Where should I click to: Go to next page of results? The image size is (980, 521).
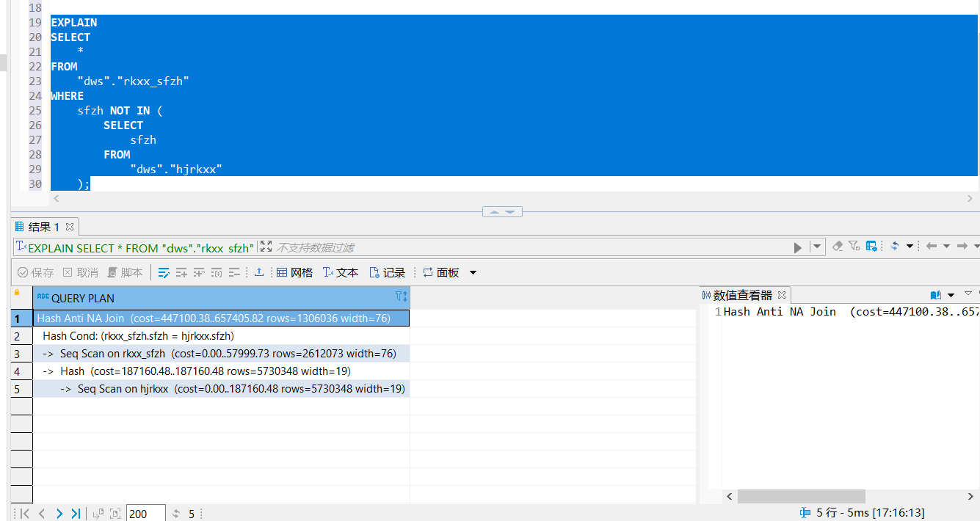click(x=59, y=514)
